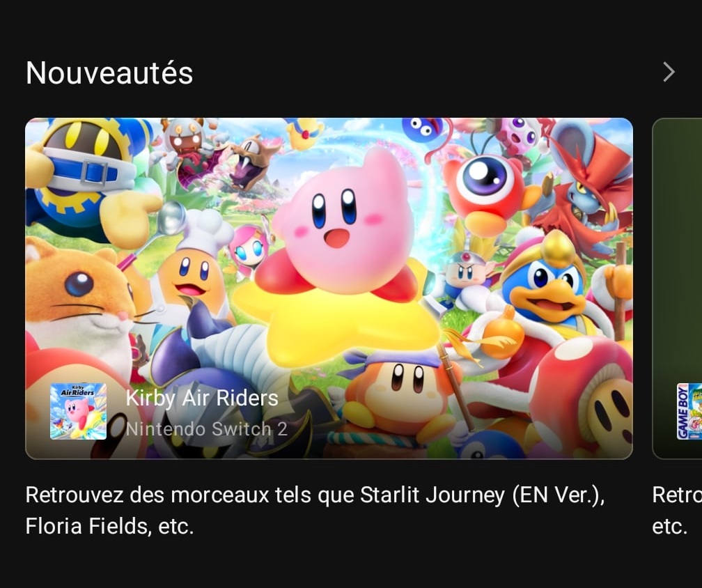Click the blue blob Gooey character

[x=423, y=127]
